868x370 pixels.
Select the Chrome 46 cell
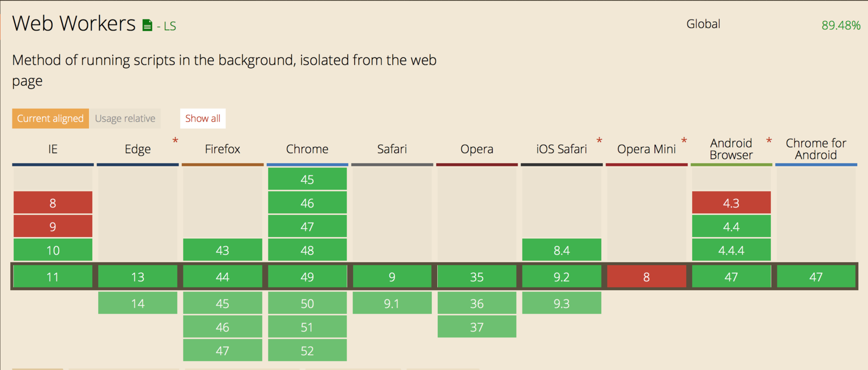tap(307, 203)
